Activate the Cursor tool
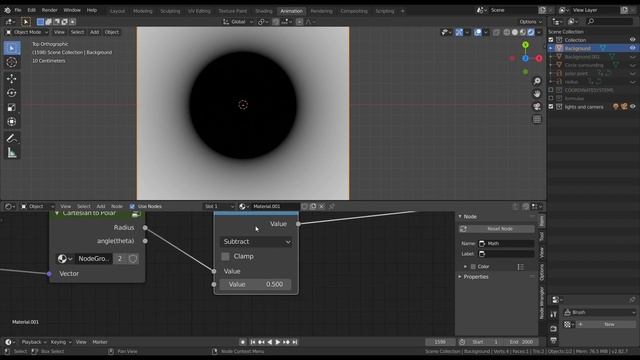Screen dimensions: 640x360 [12, 62]
